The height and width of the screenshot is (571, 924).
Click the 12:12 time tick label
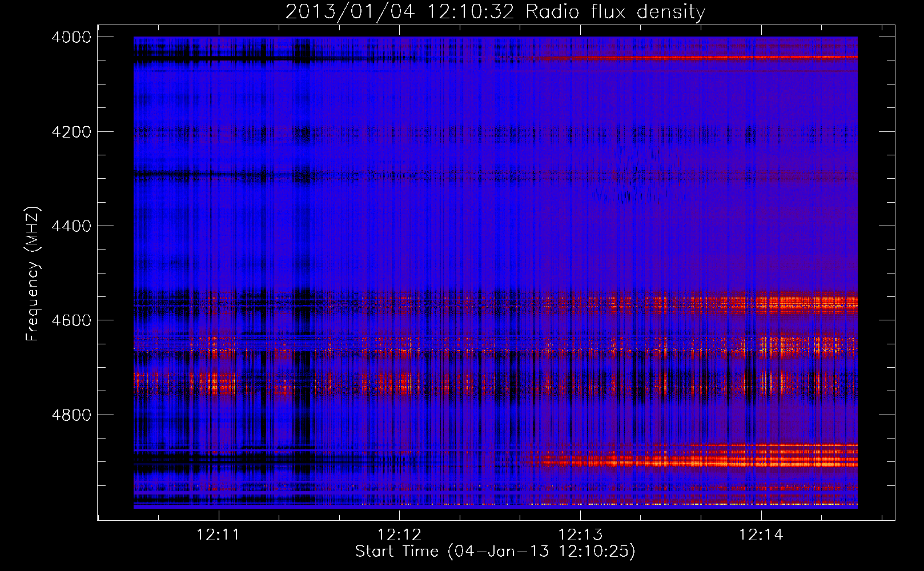tap(399, 535)
